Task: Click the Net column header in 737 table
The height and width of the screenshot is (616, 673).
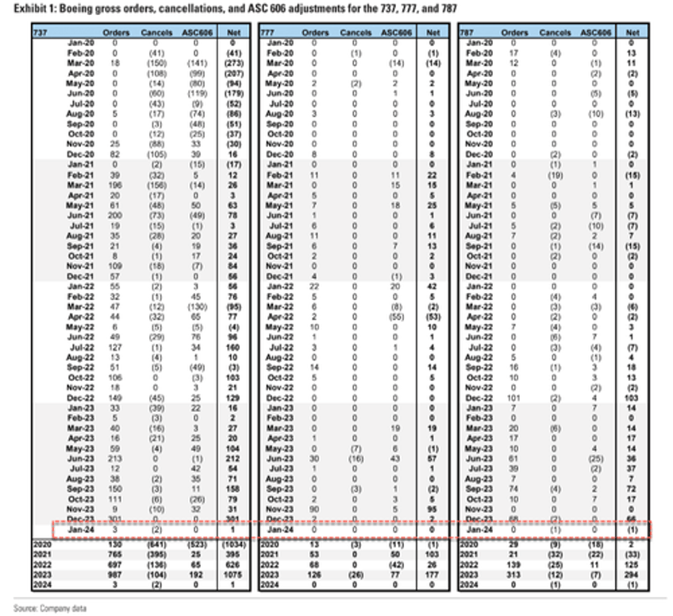Action: [234, 33]
